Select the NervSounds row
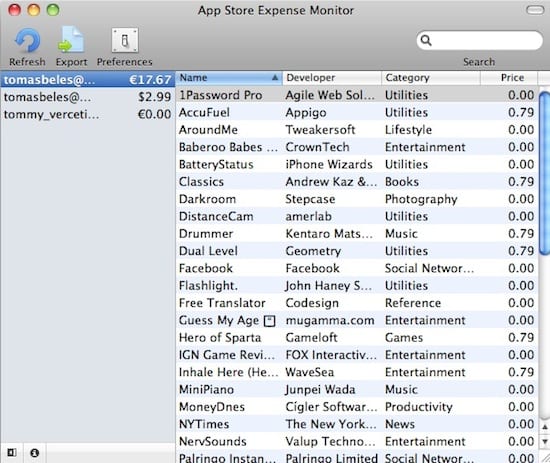 pos(357,441)
